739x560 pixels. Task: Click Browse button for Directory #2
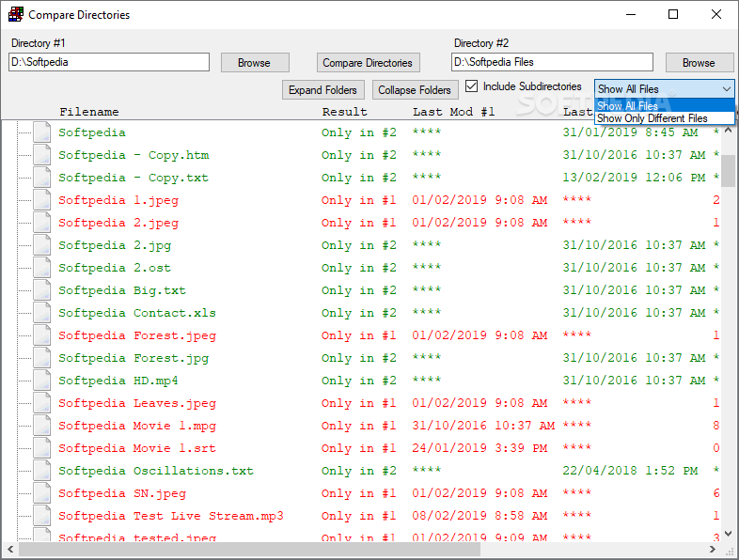click(700, 63)
